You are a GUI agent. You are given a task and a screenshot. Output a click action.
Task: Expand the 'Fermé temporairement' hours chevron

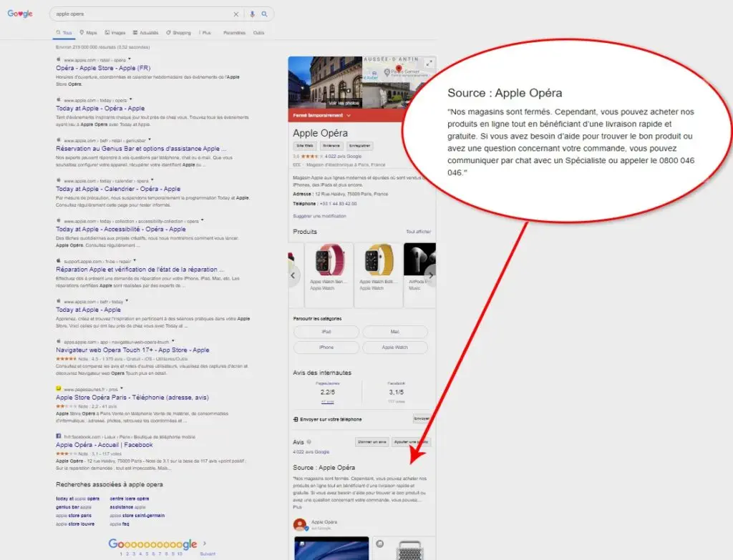click(x=349, y=115)
